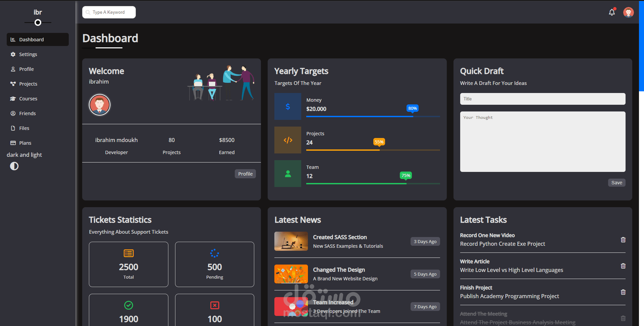Click the welcome card profile avatar

tap(99, 105)
